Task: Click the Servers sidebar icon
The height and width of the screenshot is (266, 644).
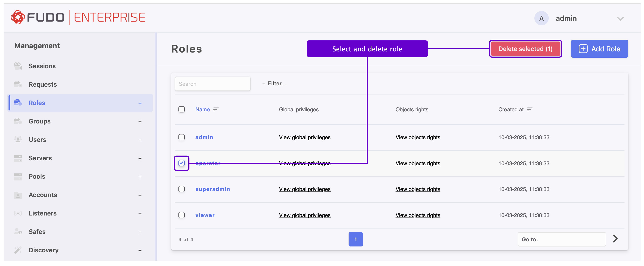Action: [18, 158]
